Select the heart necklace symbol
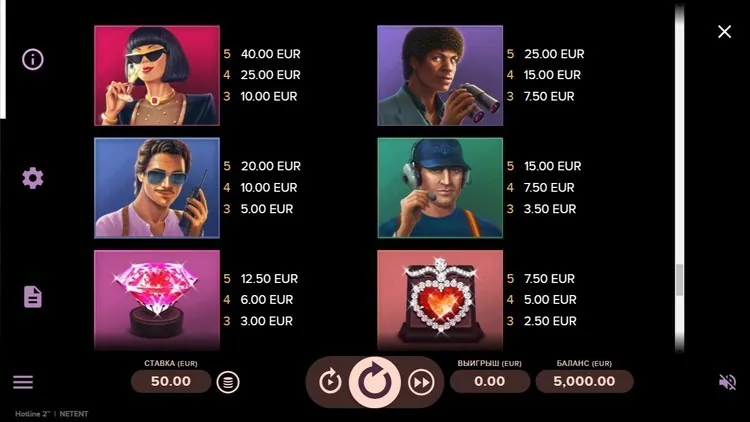 coord(440,300)
